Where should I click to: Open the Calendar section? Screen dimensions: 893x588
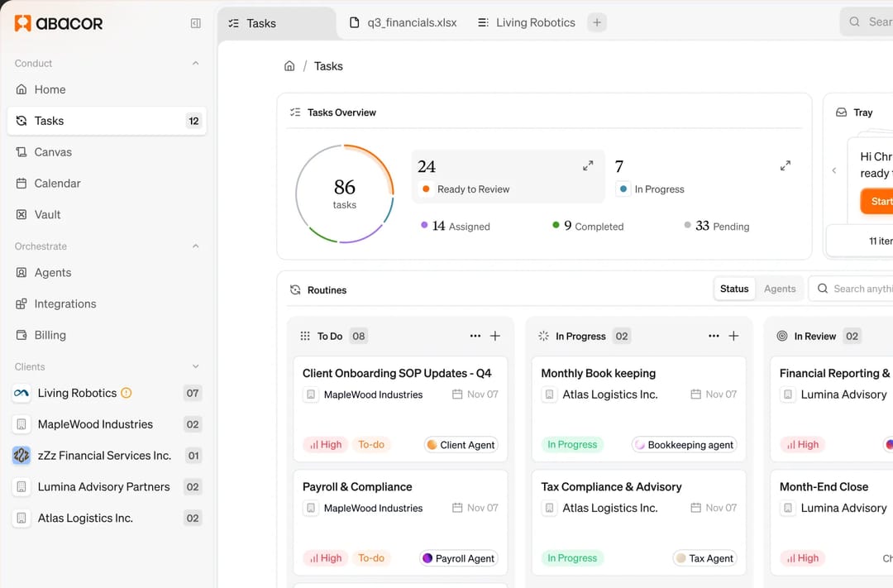[107, 184]
